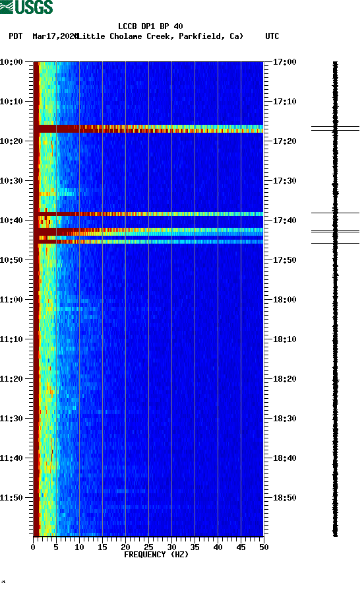Click the broadband event band near 10:17 PDT
Screen dimensions: 364x589
pos(148,129)
